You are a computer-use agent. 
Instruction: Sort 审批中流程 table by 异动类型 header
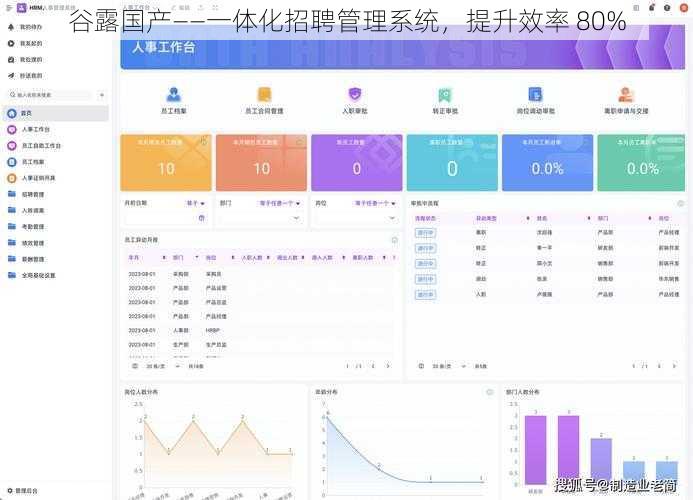click(x=486, y=218)
